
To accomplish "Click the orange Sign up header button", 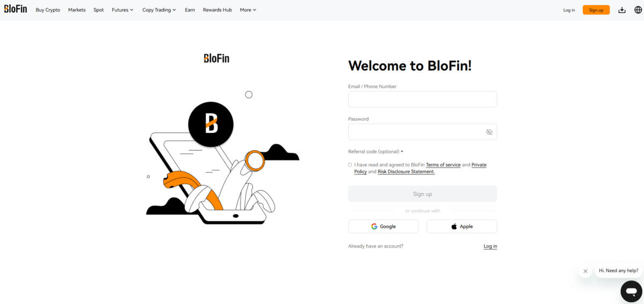I will (596, 10).
